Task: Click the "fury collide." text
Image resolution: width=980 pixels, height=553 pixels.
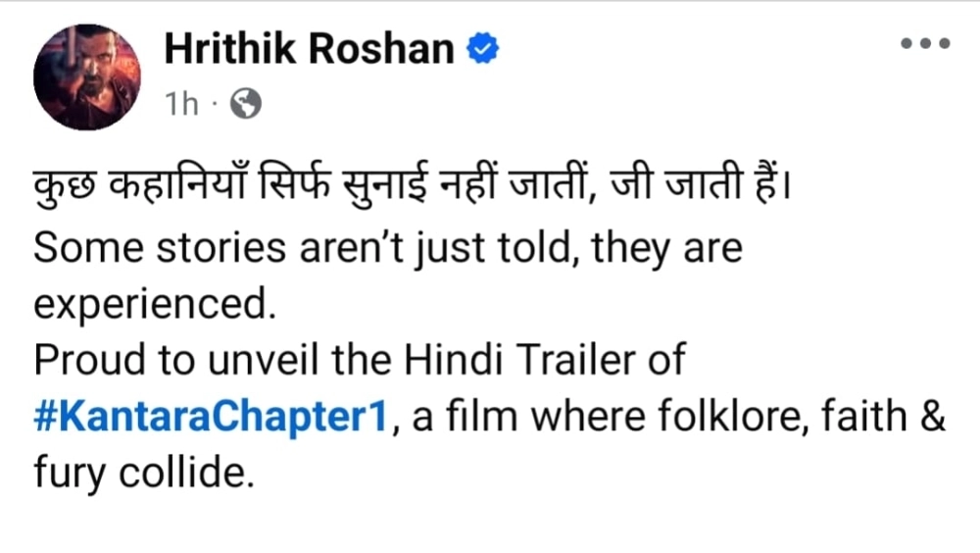Action: (x=136, y=475)
